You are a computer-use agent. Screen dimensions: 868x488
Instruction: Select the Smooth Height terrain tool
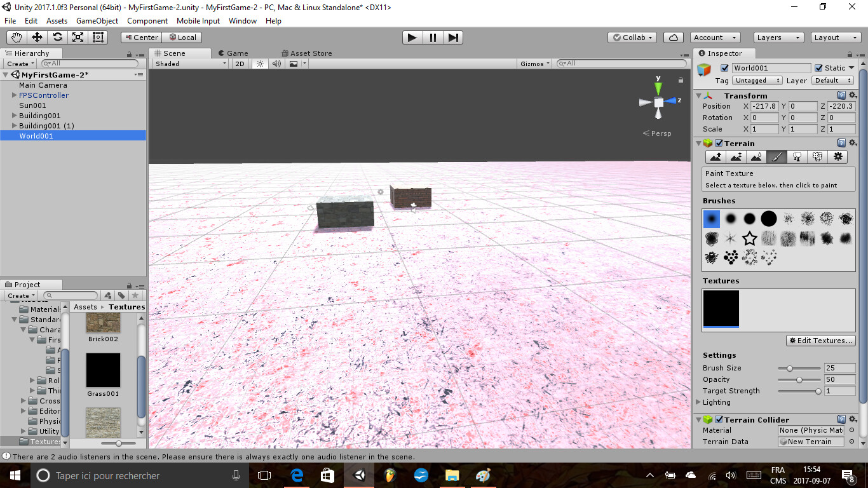tap(756, 157)
